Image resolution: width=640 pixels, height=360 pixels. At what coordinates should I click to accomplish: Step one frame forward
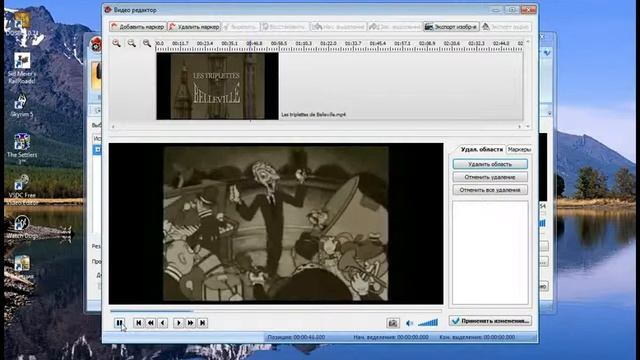178,323
